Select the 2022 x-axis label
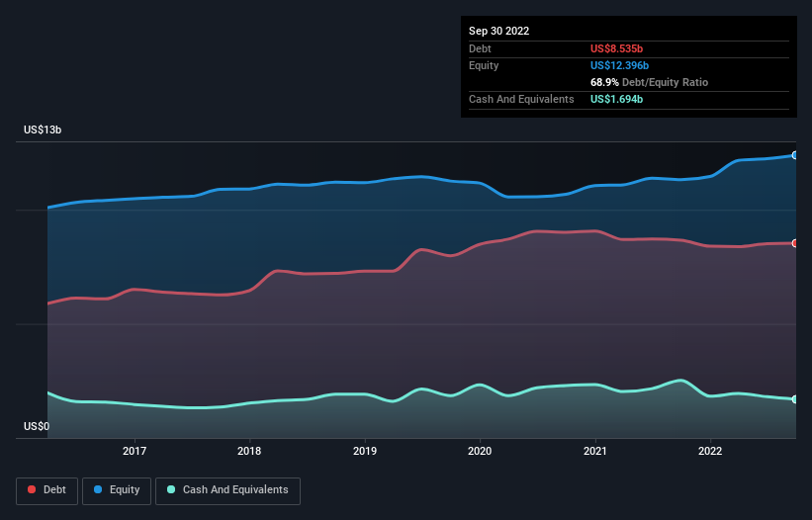 pyautogui.click(x=710, y=451)
